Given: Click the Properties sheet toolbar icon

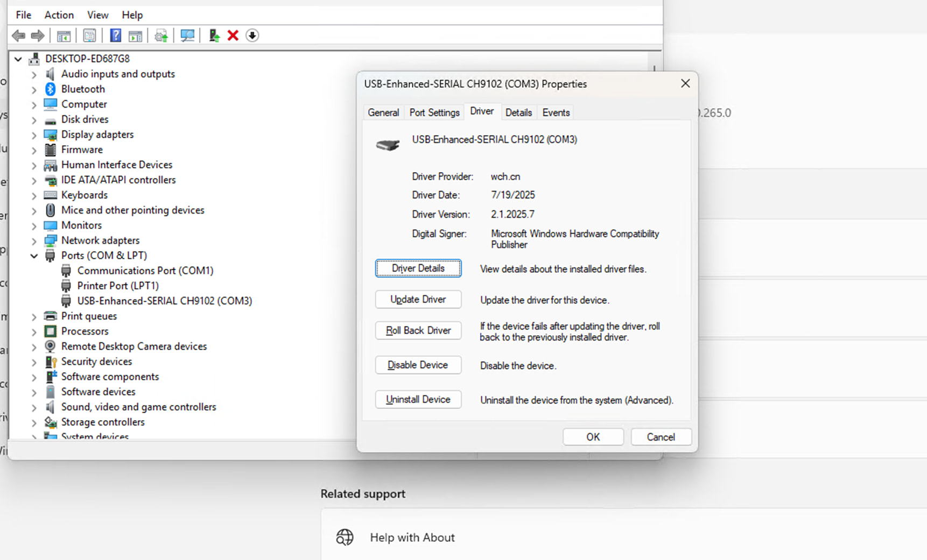Looking at the screenshot, I should (89, 36).
